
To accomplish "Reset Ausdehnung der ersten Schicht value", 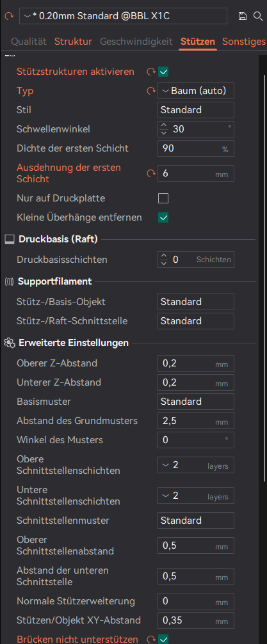I will (x=151, y=173).
